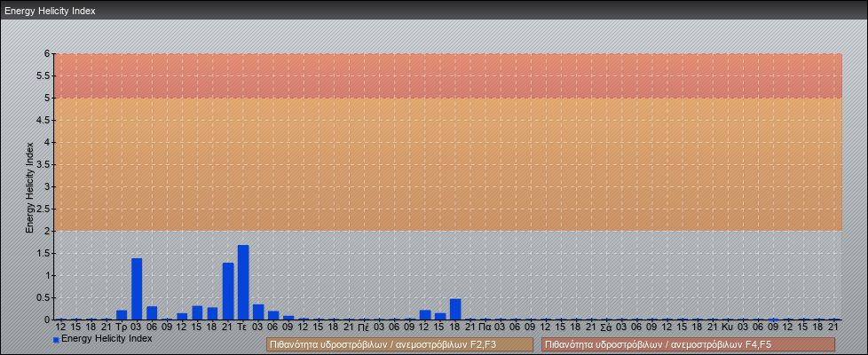Click the vertical Energy Helicity Index axis title
868x355 pixels.
pos(29,186)
